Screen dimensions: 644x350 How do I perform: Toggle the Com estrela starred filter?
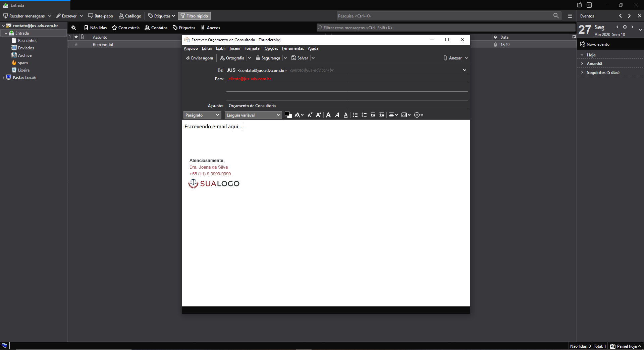pyautogui.click(x=125, y=28)
